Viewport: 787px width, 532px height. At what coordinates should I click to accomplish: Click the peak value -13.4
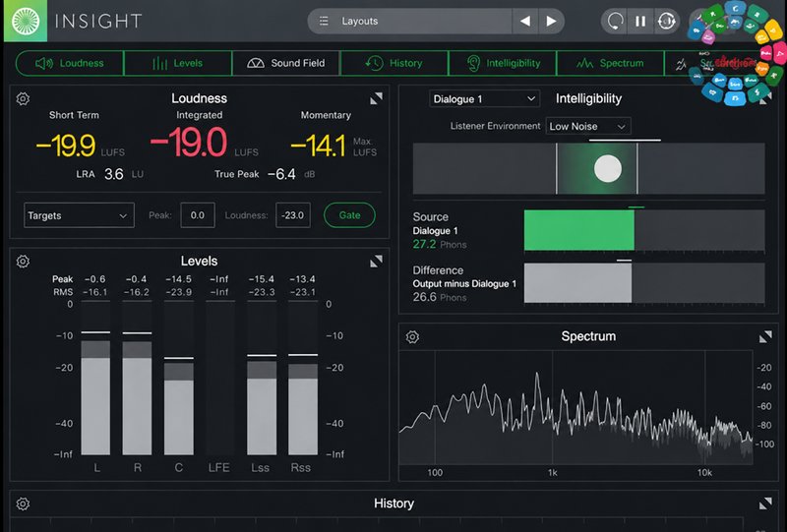tap(302, 279)
